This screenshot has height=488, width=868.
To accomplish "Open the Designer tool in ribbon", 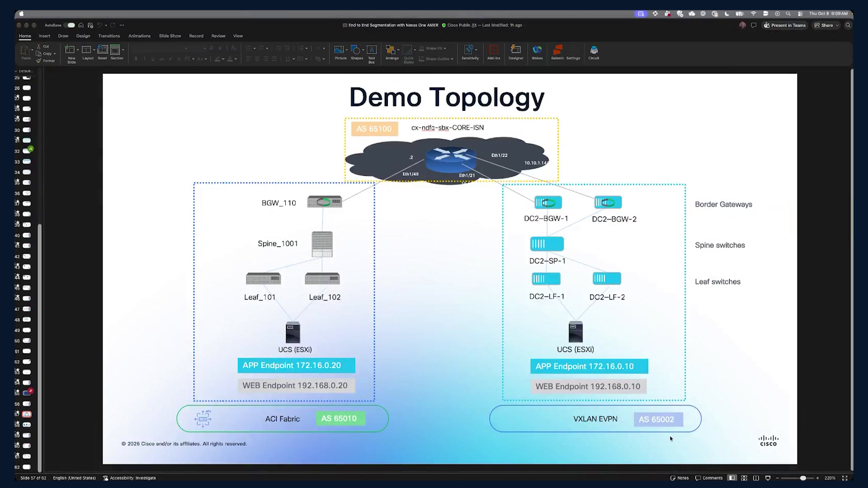I will tap(515, 52).
